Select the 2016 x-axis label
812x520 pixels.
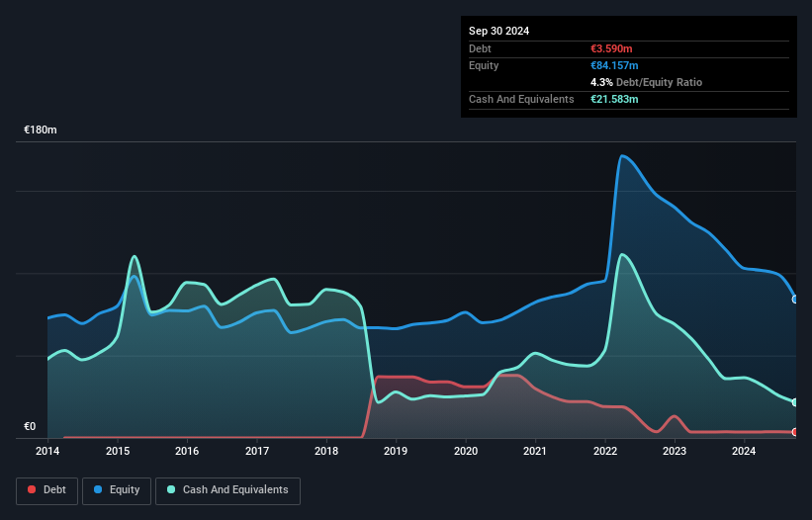coord(187,452)
